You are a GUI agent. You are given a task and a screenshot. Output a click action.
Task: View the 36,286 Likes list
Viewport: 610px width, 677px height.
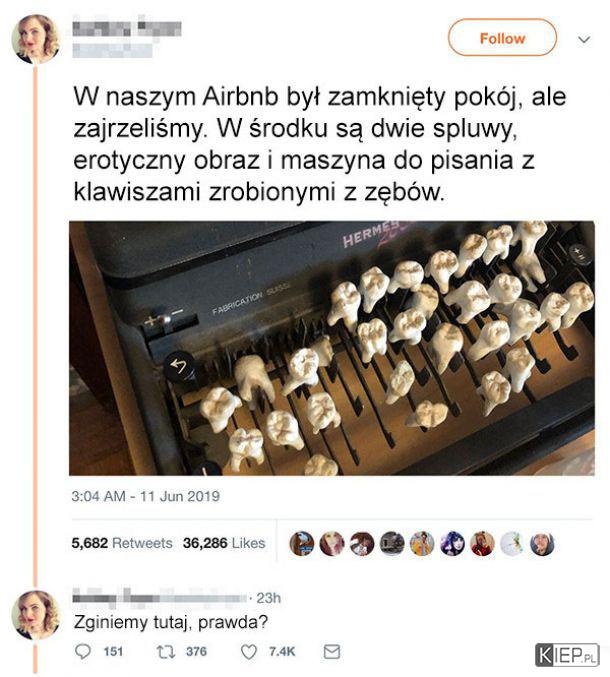click(224, 543)
